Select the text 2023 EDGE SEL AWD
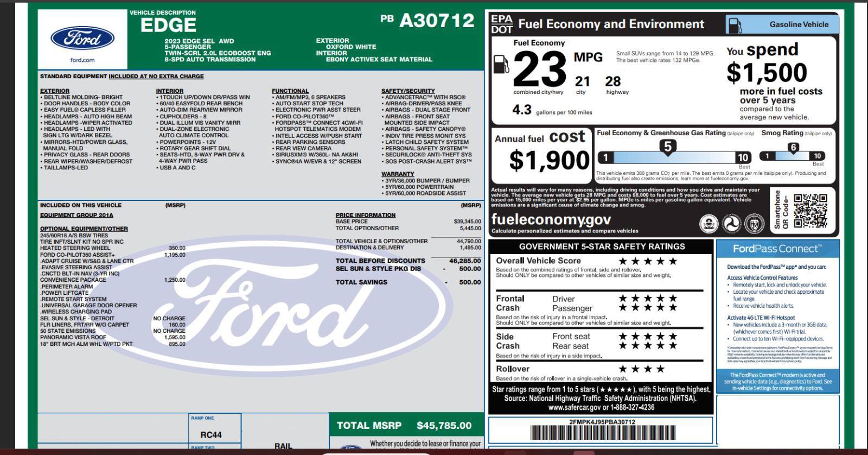Viewport: 868px width, 455px height. [x=199, y=41]
